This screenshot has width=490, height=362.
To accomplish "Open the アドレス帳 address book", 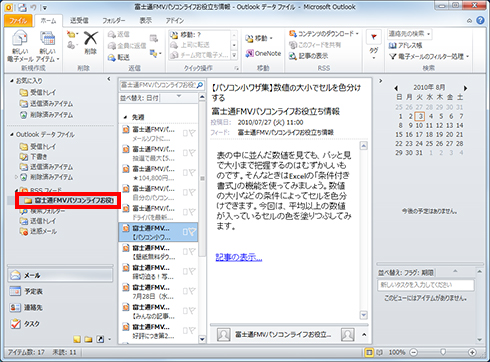I will (406, 45).
